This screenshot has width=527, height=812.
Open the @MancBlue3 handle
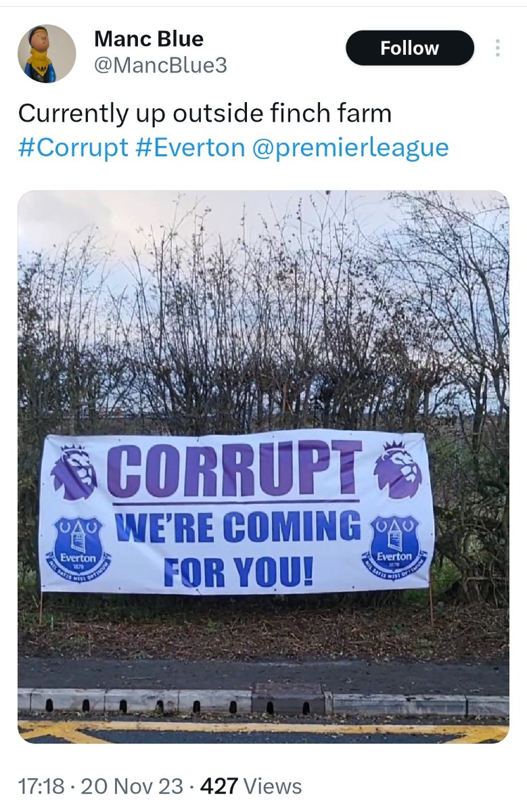click(160, 66)
